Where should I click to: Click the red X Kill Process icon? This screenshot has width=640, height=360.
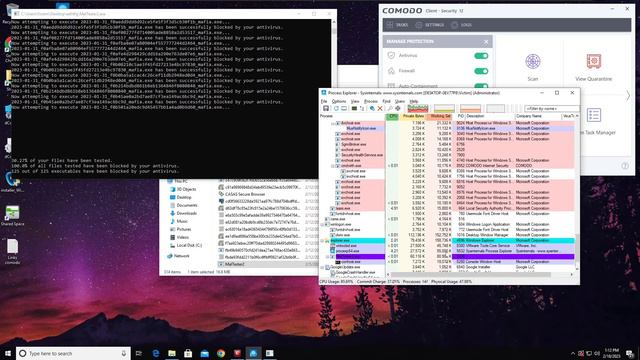click(380, 109)
